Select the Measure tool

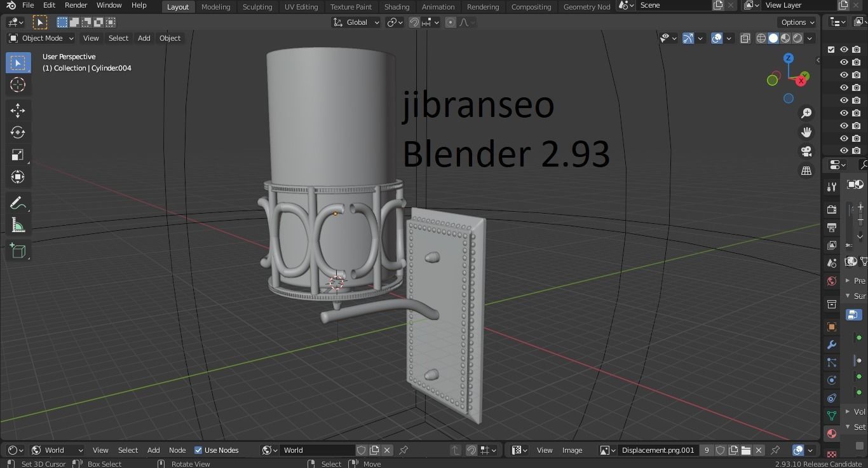point(18,225)
